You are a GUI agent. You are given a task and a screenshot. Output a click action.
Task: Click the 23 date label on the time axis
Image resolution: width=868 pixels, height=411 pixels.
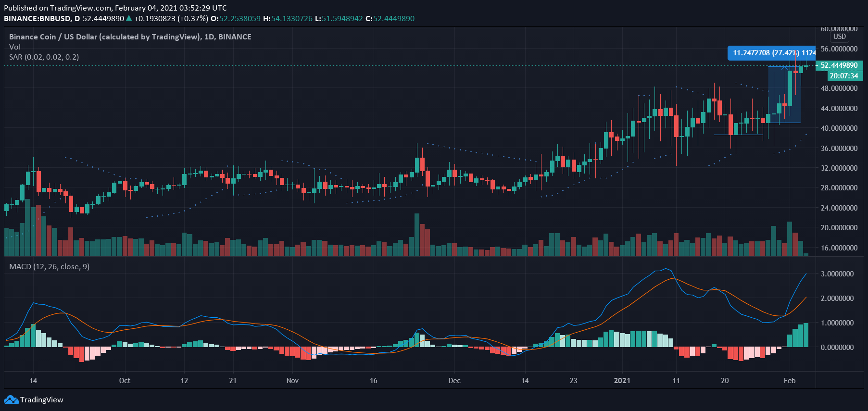coord(573,381)
